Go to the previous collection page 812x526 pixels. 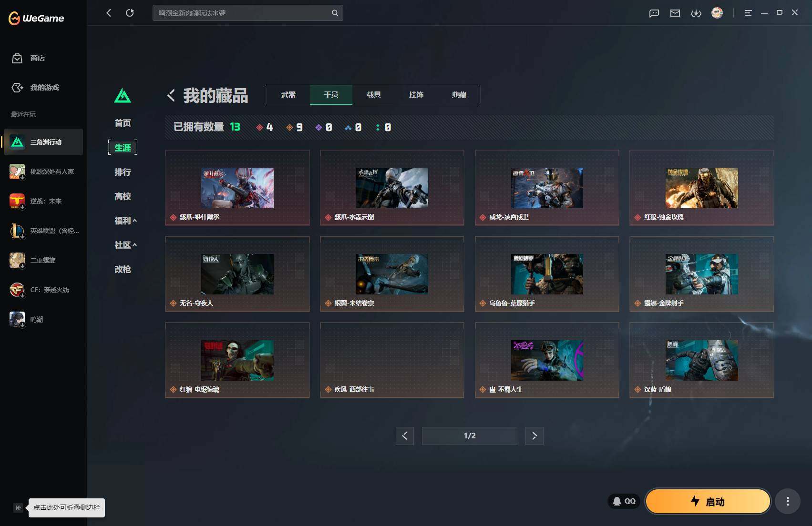(404, 435)
